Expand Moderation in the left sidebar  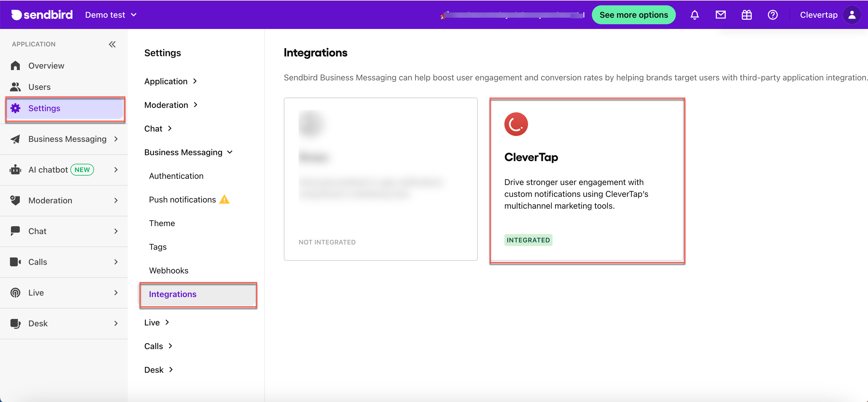point(64,200)
